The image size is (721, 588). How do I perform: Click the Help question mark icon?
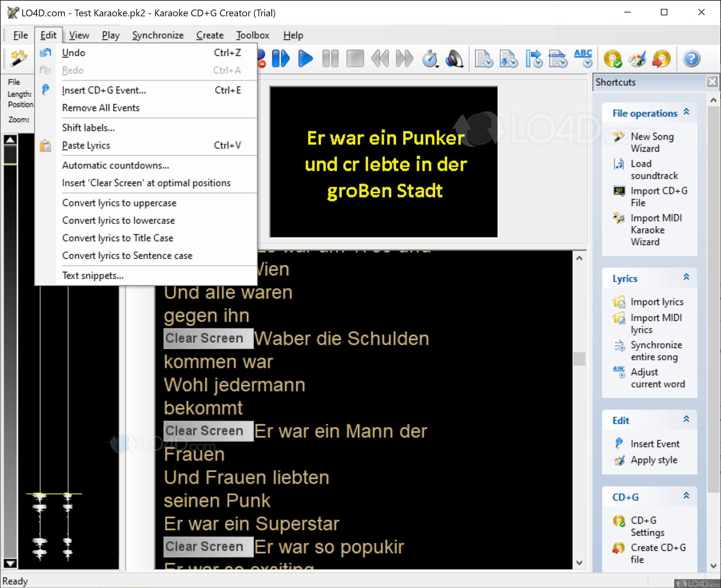coord(692,58)
